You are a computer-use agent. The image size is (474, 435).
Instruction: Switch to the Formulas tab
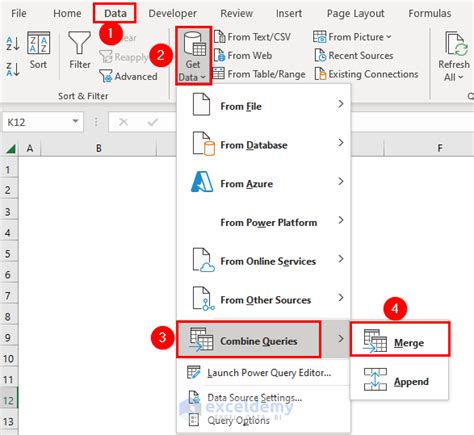coord(430,13)
